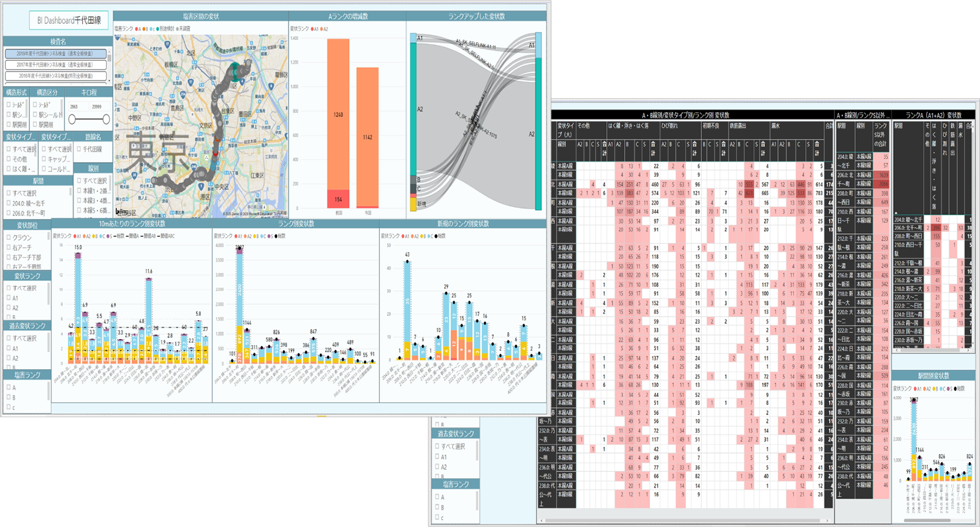Image resolution: width=980 pixels, height=527 pixels.
Task: Click the teal 別途検討 legend marker
Action: [x=157, y=29]
